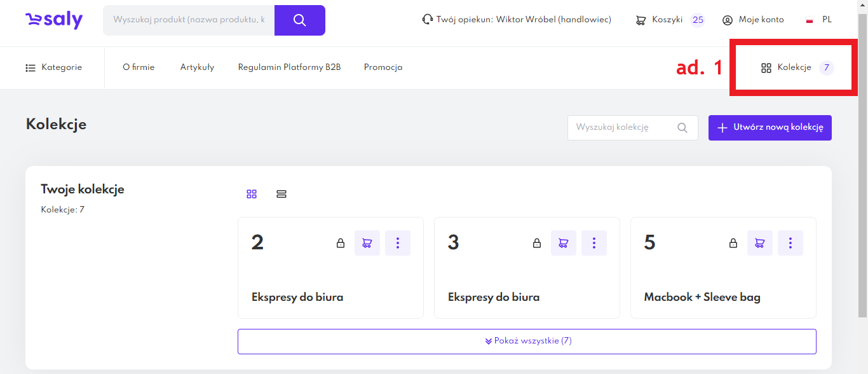Image resolution: width=868 pixels, height=374 pixels.
Task: Open three-dot menu on collection 2
Action: coord(398,243)
